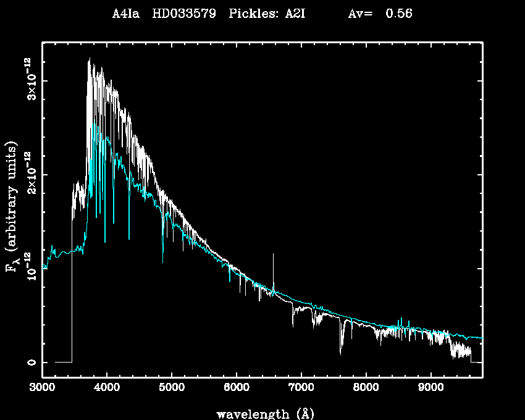The image size is (525, 420).
Task: Click the 6000 x-axis tick label
Action: [x=237, y=388]
